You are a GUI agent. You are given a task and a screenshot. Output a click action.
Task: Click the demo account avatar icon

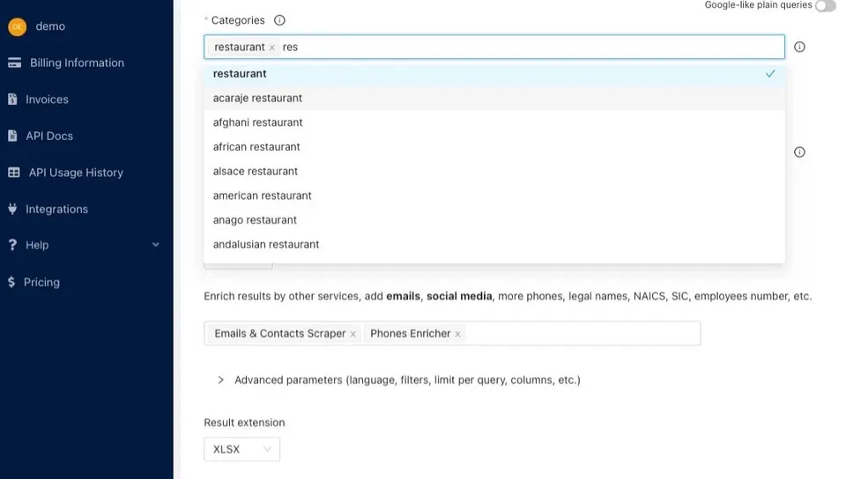point(17,26)
